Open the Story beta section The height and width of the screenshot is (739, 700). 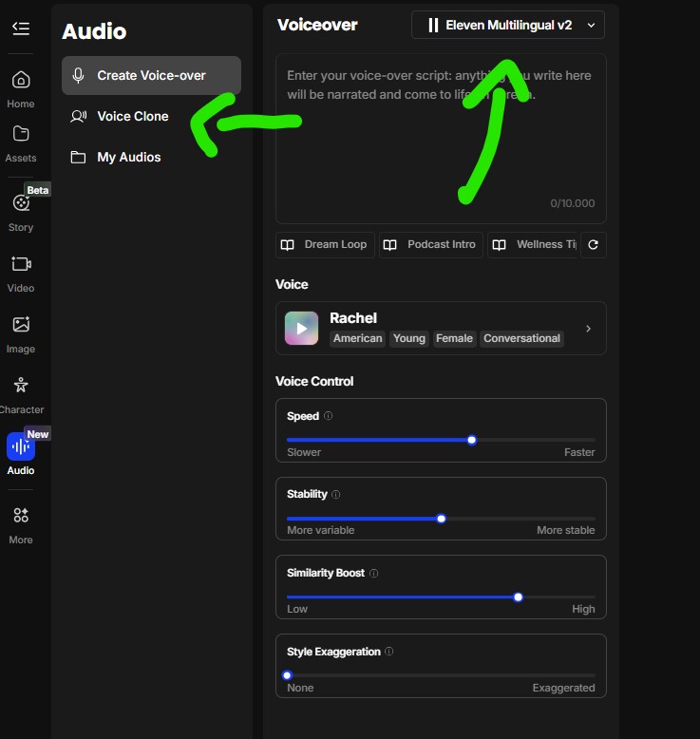coord(21,212)
